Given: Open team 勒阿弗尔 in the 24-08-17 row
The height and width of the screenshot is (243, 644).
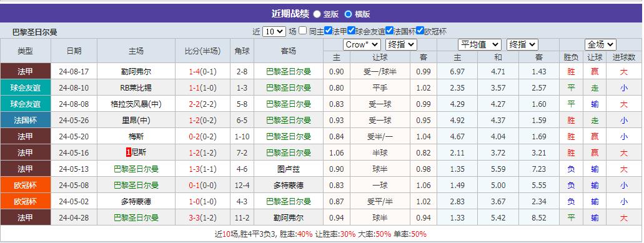Looking at the screenshot, I should click(136, 71).
